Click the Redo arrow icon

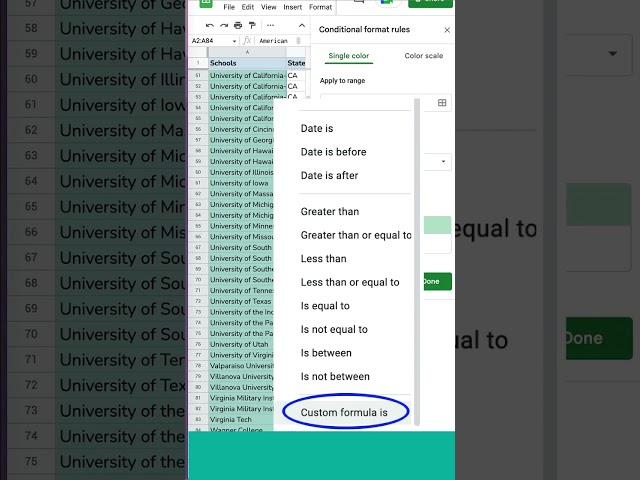pyautogui.click(x=224, y=26)
